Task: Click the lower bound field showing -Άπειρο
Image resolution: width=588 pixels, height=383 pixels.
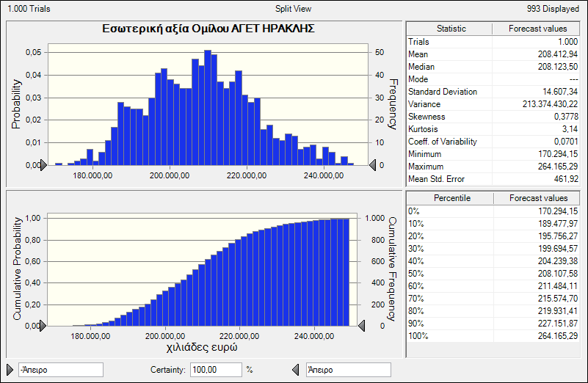Action: [x=61, y=370]
